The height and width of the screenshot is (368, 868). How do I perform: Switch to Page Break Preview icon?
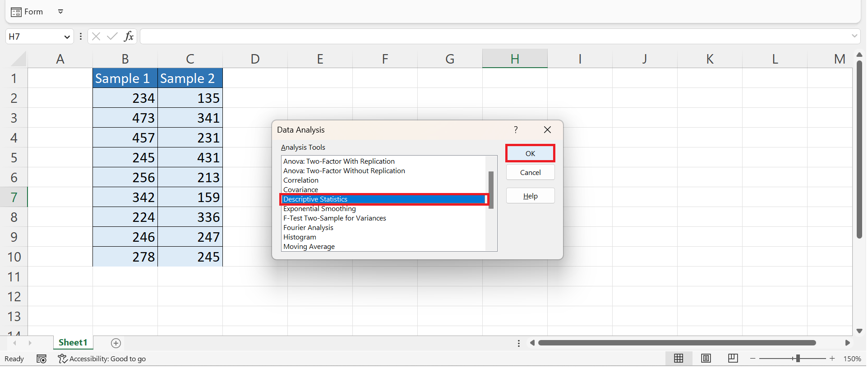(733, 359)
